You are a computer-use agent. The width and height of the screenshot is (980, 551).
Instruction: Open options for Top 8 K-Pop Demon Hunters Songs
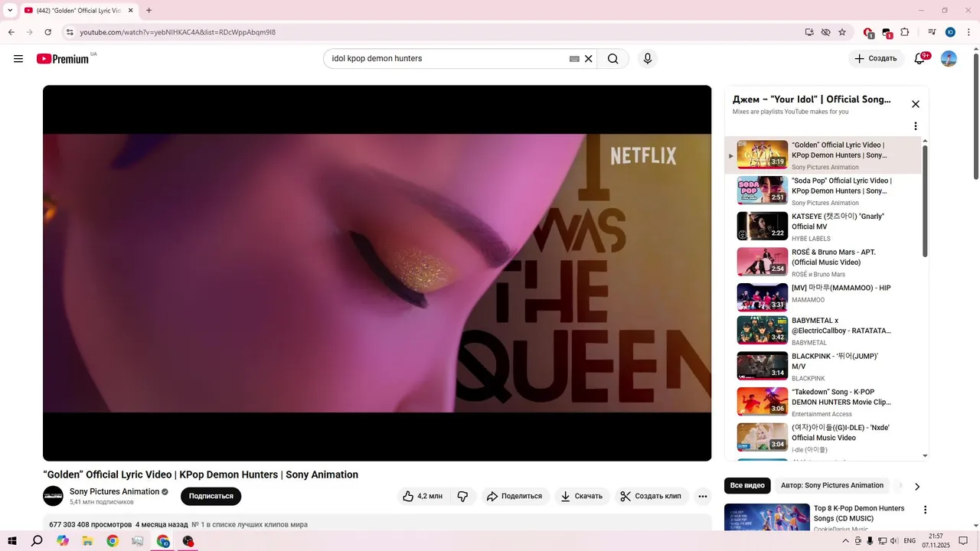point(925,510)
